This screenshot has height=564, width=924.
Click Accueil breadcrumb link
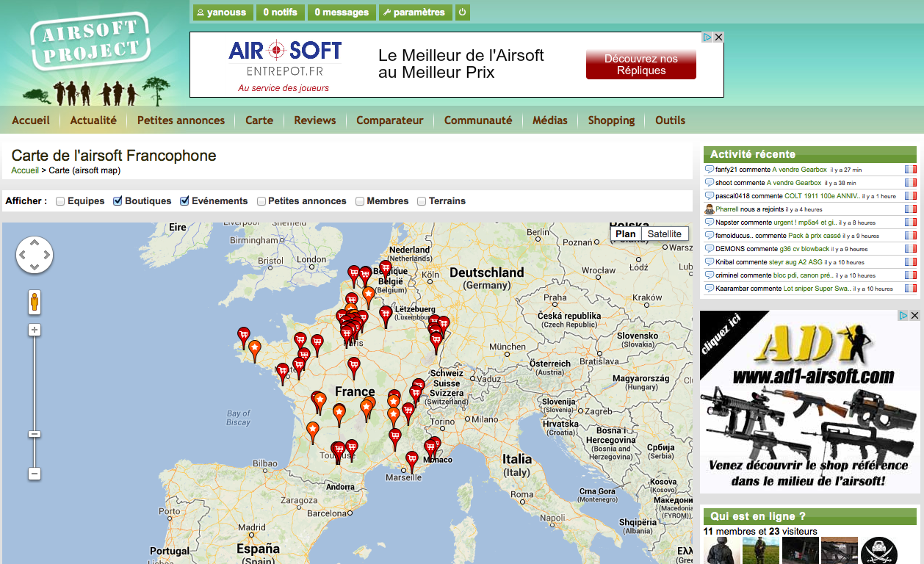(25, 170)
